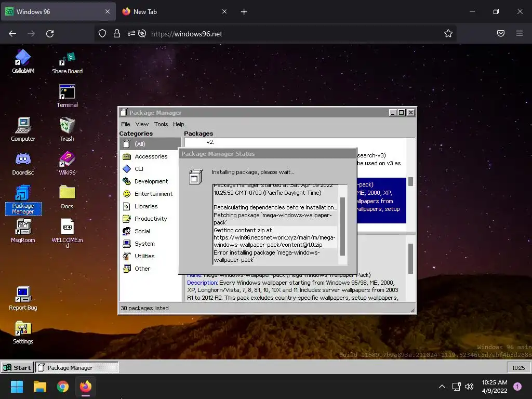Go back in browser history
The width and height of the screenshot is (532, 399).
12,34
